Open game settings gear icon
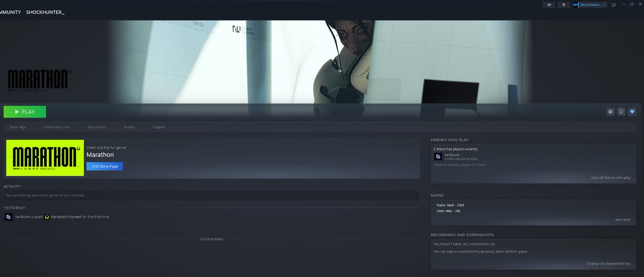The width and height of the screenshot is (644, 277). 610,112
